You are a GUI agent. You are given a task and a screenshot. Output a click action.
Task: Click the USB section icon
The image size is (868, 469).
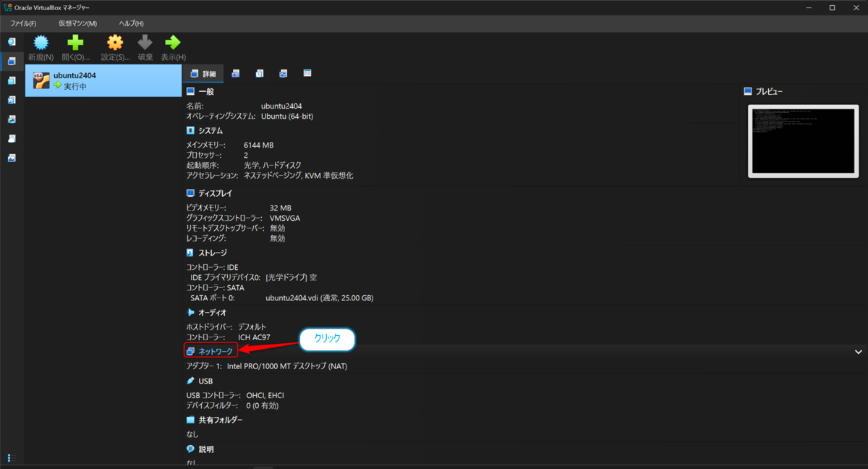tap(190, 381)
